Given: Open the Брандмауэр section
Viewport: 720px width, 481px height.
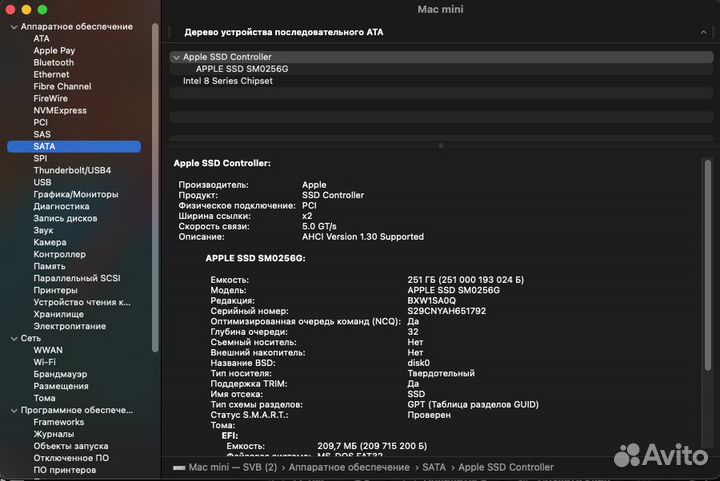Looking at the screenshot, I should click(x=60, y=374).
